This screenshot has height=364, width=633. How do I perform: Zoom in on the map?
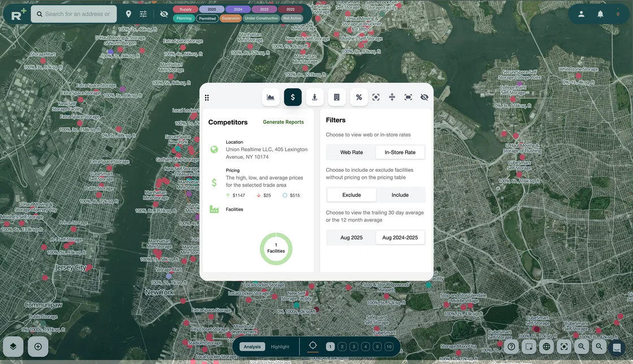[x=582, y=346]
